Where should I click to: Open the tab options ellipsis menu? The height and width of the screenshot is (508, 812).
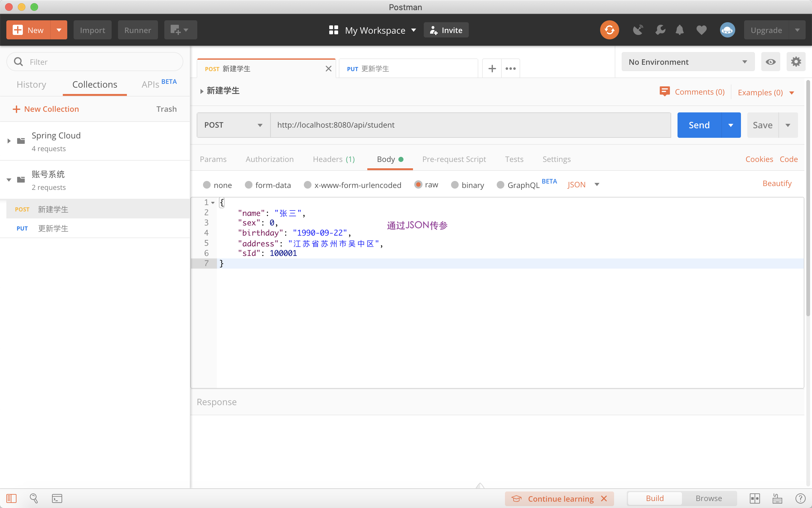[510, 69]
